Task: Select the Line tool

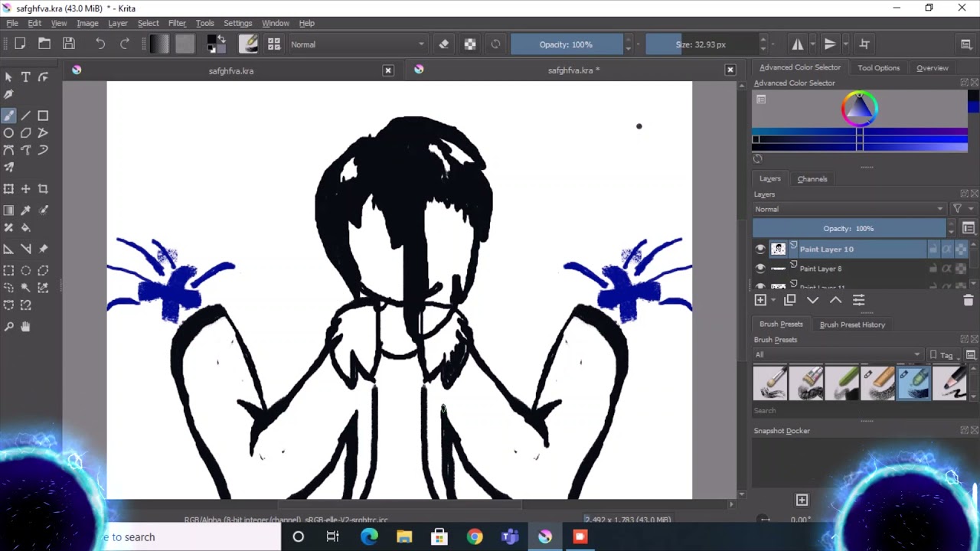Action: pos(25,116)
